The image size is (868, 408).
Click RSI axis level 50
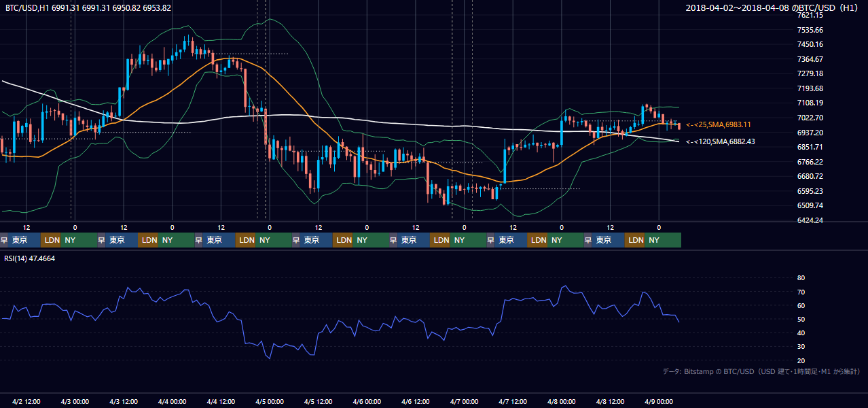coord(801,319)
